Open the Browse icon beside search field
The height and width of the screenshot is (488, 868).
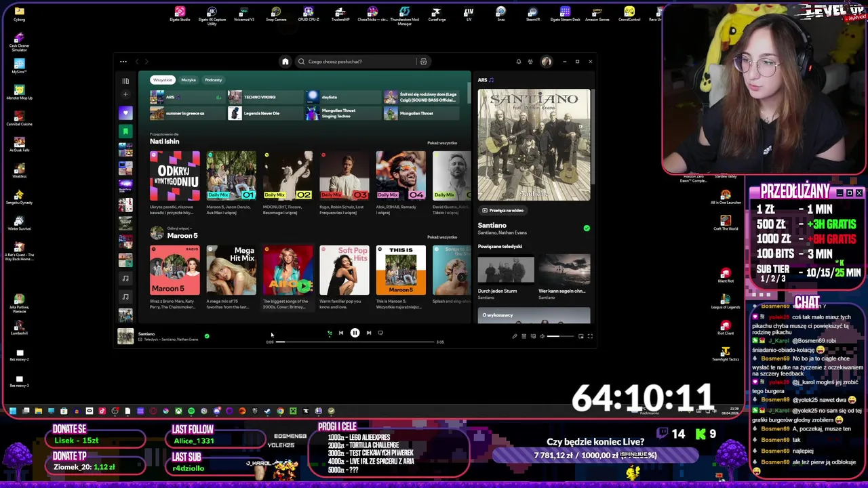[423, 62]
